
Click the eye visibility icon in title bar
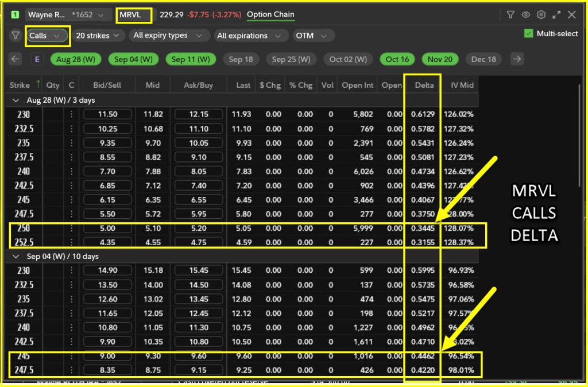525,14
